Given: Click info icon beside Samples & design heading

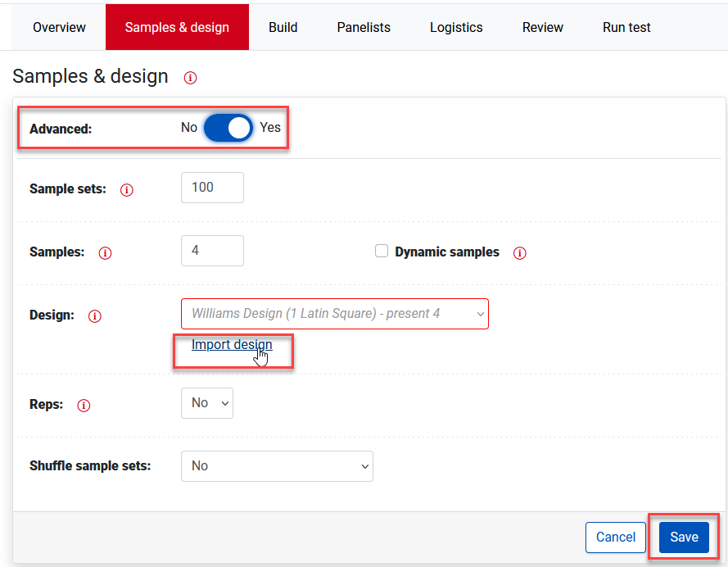Looking at the screenshot, I should (190, 78).
